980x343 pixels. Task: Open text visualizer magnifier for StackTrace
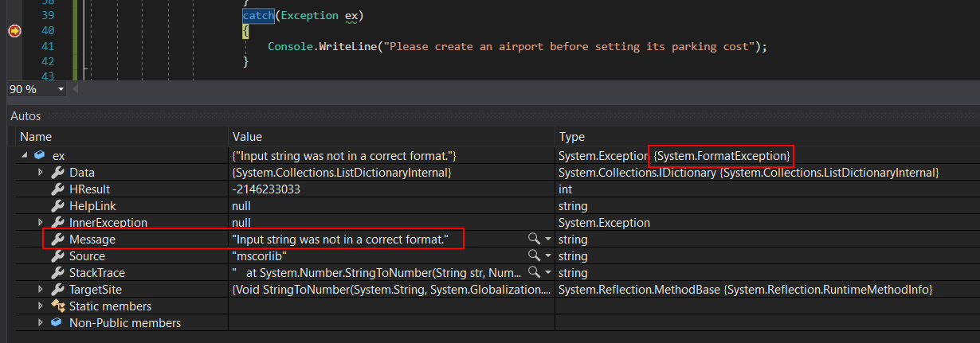pyautogui.click(x=533, y=273)
